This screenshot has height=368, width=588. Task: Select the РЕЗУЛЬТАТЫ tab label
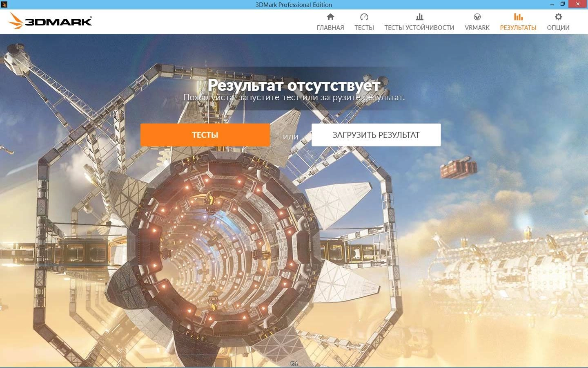[x=518, y=27]
